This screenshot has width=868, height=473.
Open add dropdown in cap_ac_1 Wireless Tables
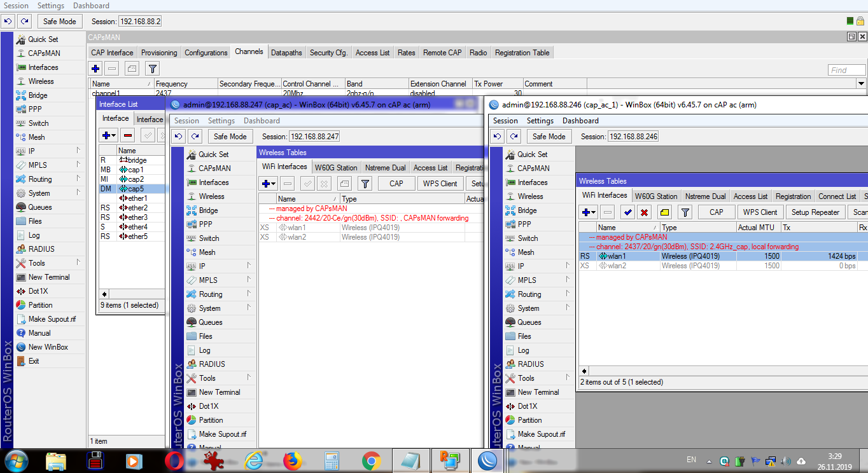click(589, 212)
